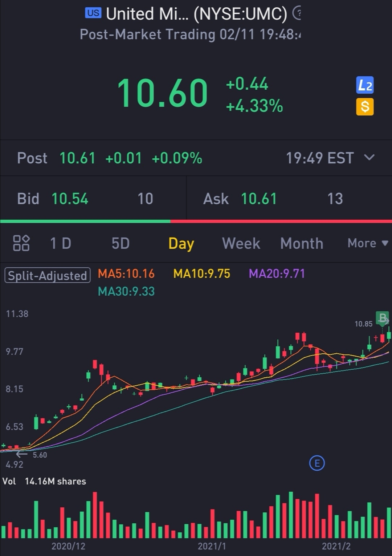This screenshot has height=556, width=392.
Task: Tap the MA10:9.75 indicator label
Action: tap(202, 273)
